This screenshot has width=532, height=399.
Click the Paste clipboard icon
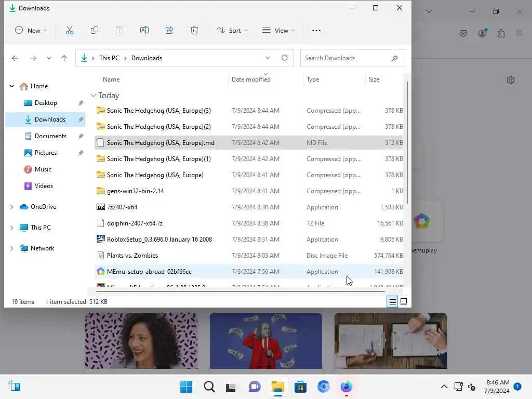[119, 31]
